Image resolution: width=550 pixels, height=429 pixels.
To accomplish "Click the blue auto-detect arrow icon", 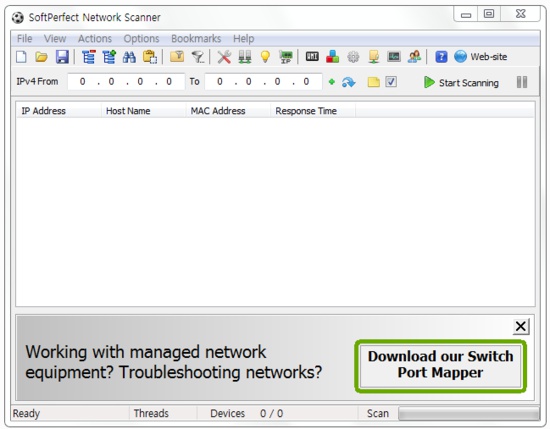I will pyautogui.click(x=348, y=82).
